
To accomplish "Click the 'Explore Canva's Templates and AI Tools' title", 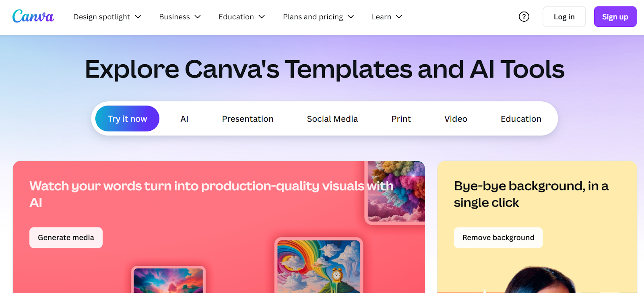I will coord(325,69).
